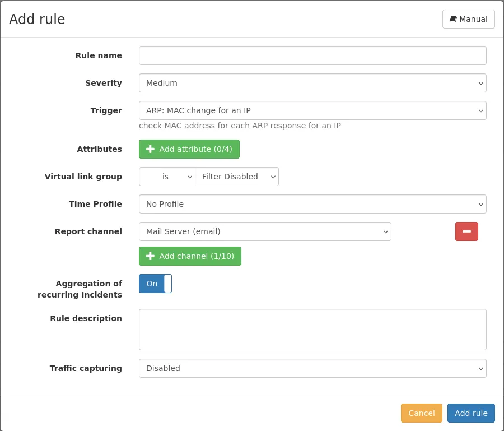The height and width of the screenshot is (431, 504).
Task: Click into the Rule name field
Action: click(312, 55)
